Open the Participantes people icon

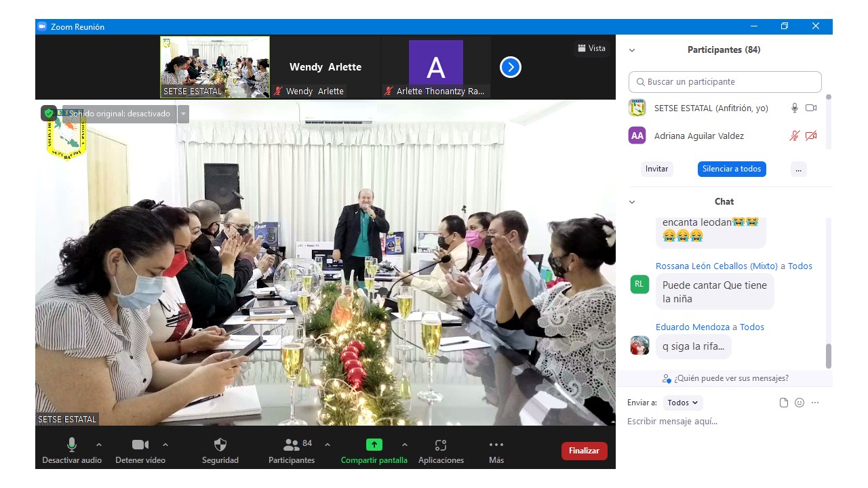click(x=292, y=445)
